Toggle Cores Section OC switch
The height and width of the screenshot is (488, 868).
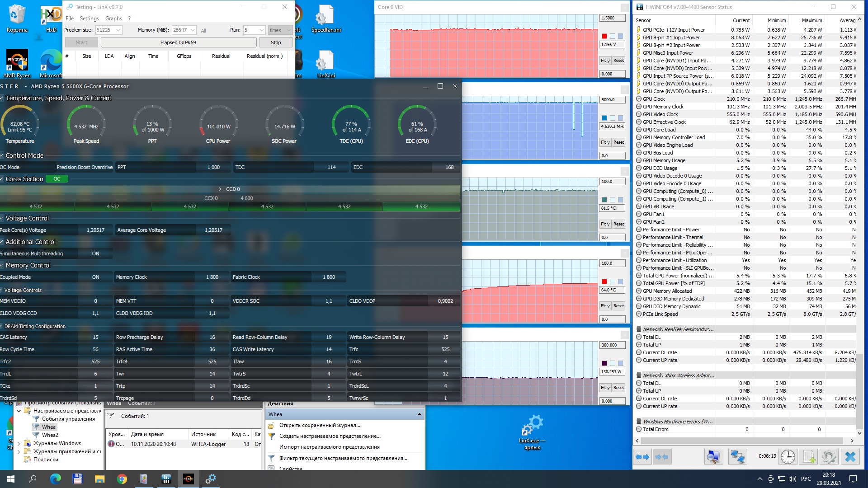pyautogui.click(x=57, y=179)
